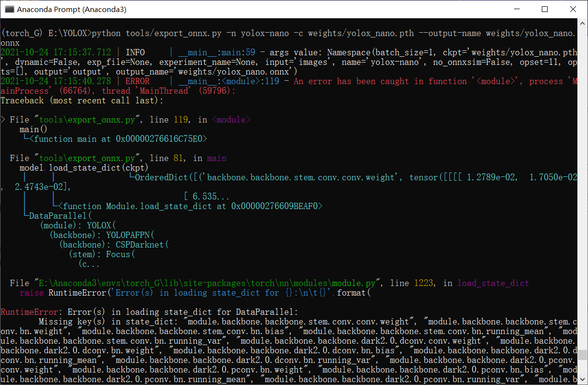Click the line 119 reference in main
Screen dimensions: 588x385
click(x=181, y=119)
